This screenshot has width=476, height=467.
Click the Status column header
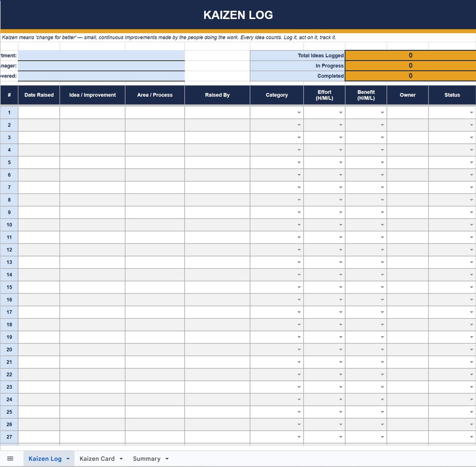pyautogui.click(x=452, y=95)
